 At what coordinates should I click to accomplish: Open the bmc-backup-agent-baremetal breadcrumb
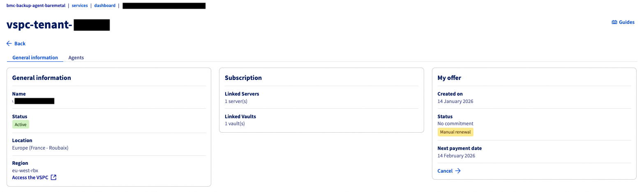pyautogui.click(x=36, y=6)
